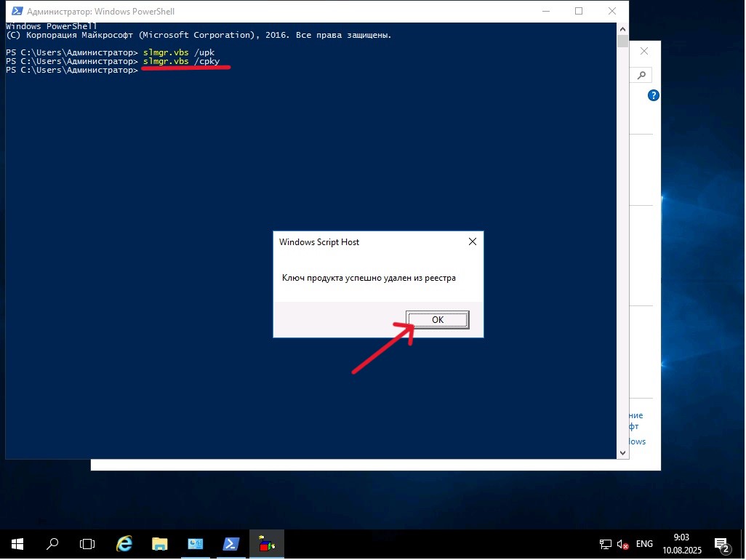
Task: Open Task View from the taskbar
Action: [x=87, y=544]
